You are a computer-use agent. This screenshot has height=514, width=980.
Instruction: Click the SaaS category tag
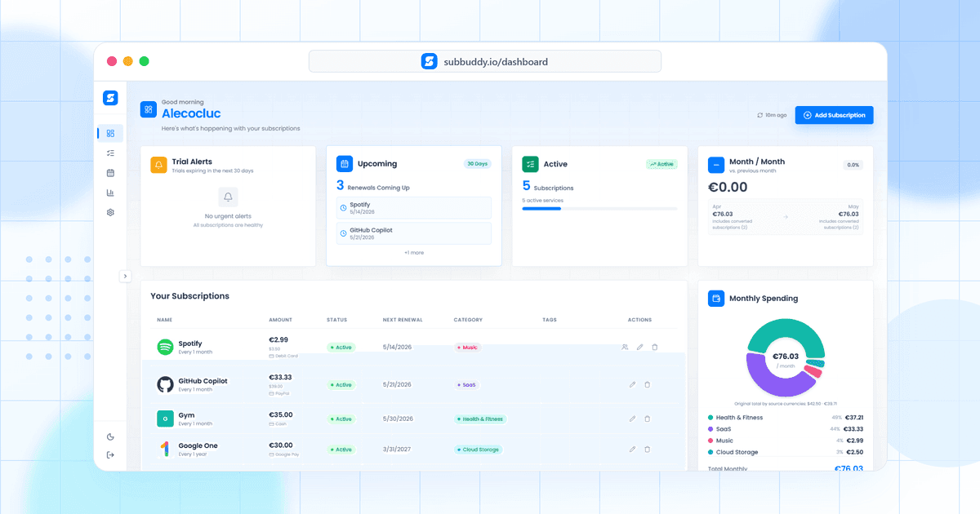point(466,385)
